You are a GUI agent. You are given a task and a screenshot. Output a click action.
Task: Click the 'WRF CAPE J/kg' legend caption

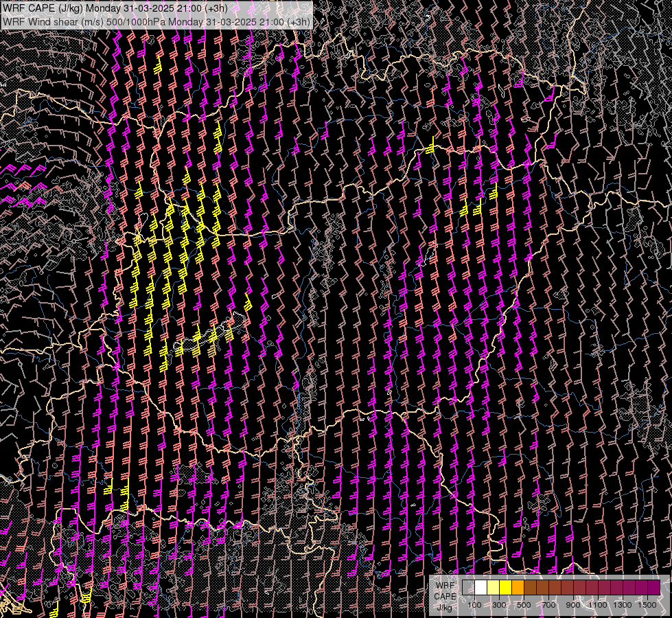pyautogui.click(x=445, y=596)
